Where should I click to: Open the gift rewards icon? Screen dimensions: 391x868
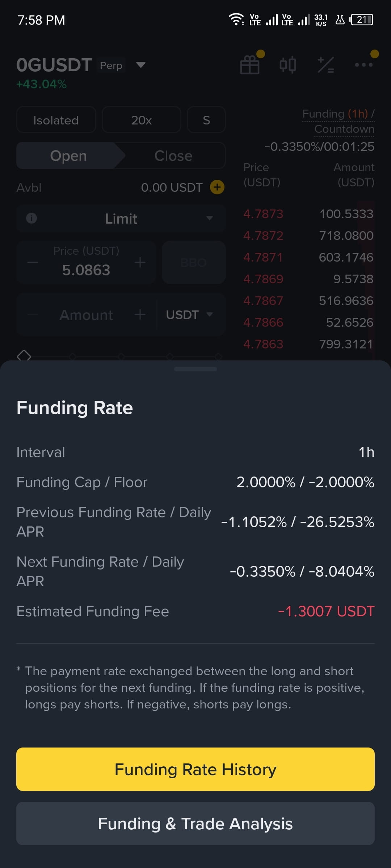pyautogui.click(x=250, y=65)
